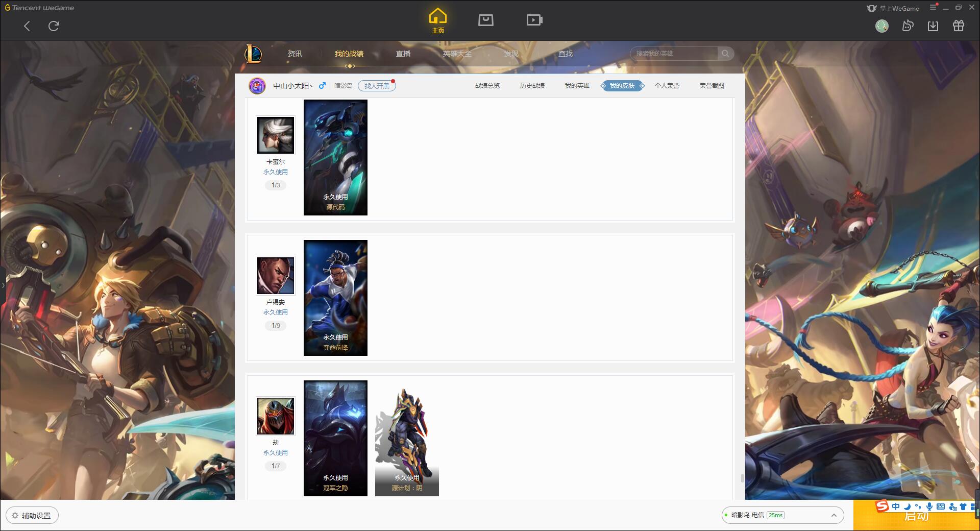Open the video center icon
The image size is (980, 531).
[534, 20]
